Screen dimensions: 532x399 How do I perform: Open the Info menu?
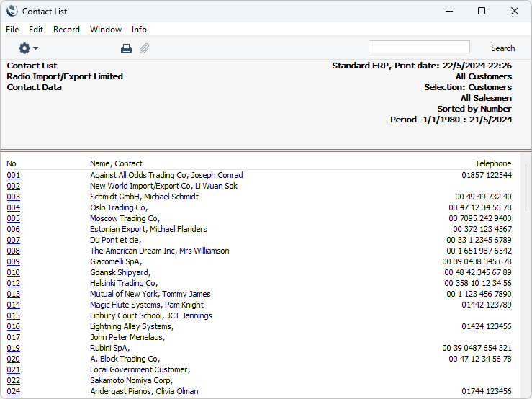click(139, 30)
